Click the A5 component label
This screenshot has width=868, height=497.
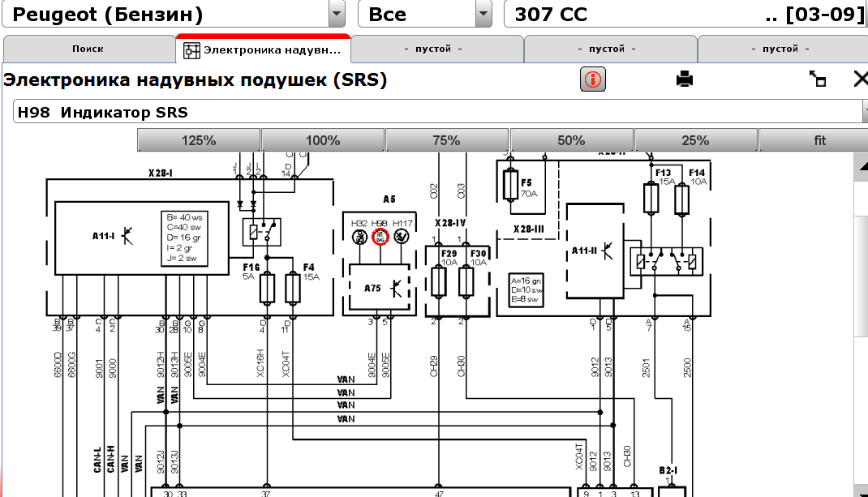[389, 199]
